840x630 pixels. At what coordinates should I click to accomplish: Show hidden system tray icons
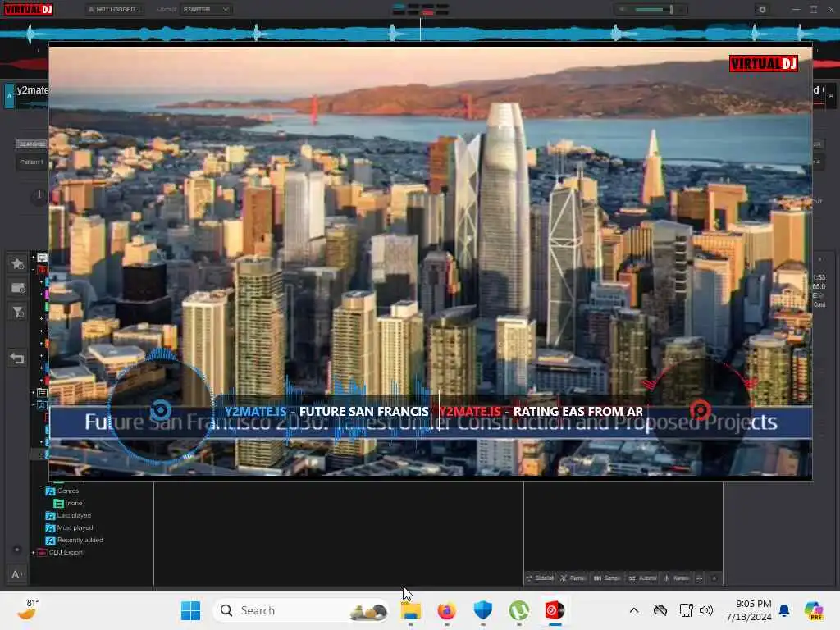point(634,610)
